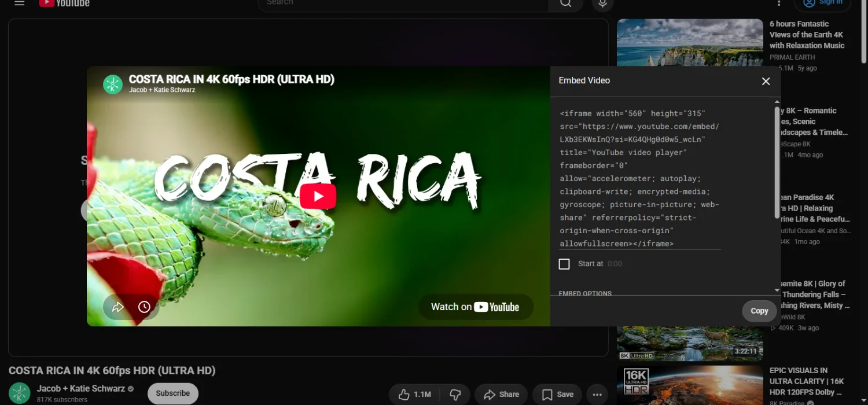The image size is (868, 405).
Task: Open PRIMAL EARTH channel link
Action: (x=792, y=57)
